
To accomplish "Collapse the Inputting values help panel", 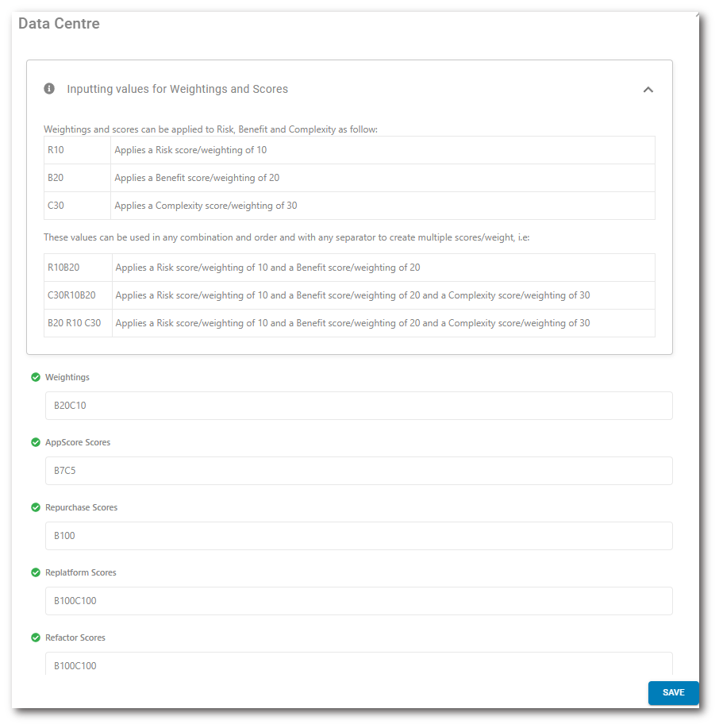I will click(x=648, y=90).
